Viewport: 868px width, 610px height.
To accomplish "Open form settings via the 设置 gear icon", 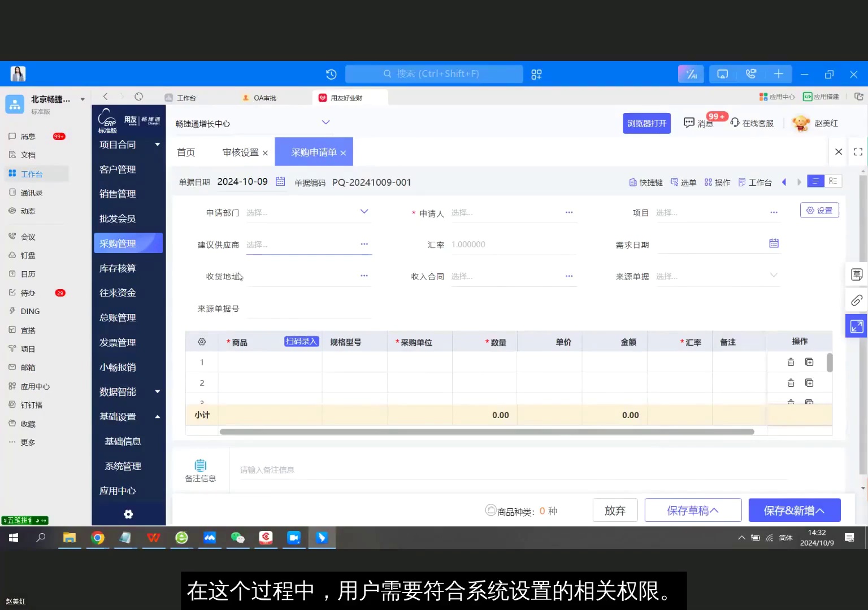I will point(819,210).
